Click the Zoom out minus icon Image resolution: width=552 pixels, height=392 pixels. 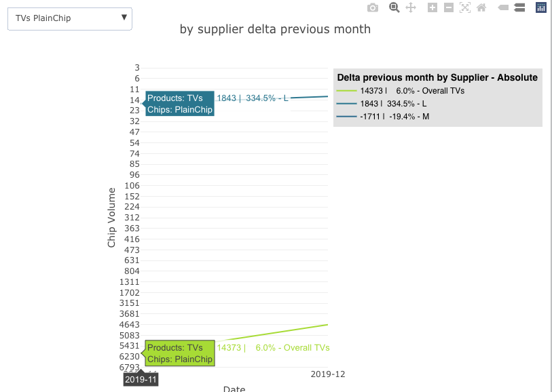pos(449,7)
